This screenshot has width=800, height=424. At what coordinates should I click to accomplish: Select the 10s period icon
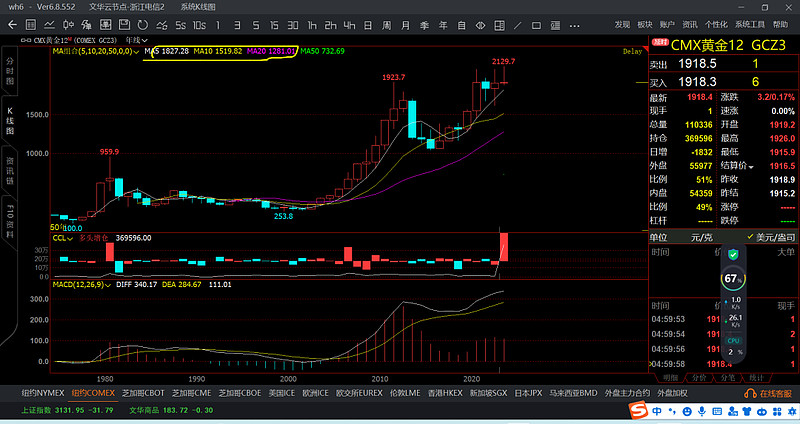coord(199,25)
